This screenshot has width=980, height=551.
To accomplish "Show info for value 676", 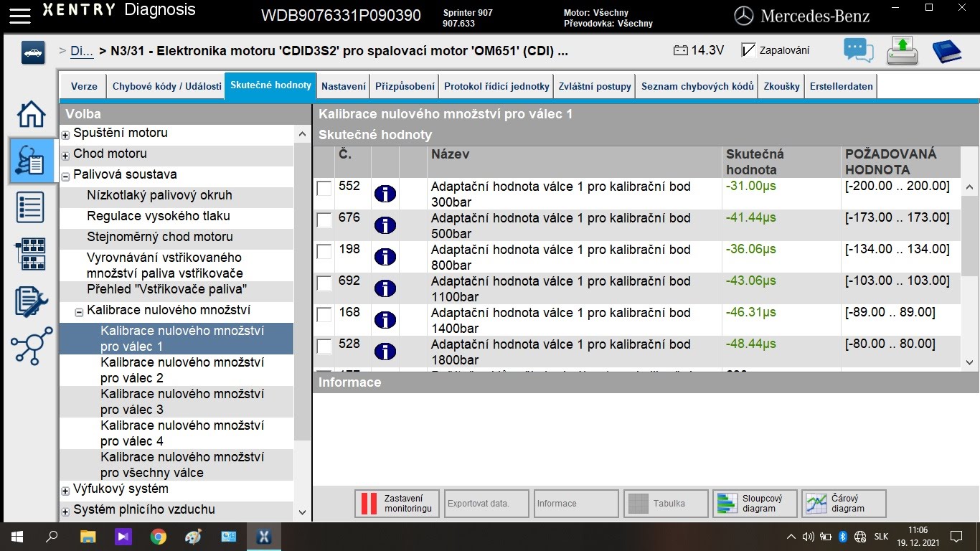I will 385,225.
